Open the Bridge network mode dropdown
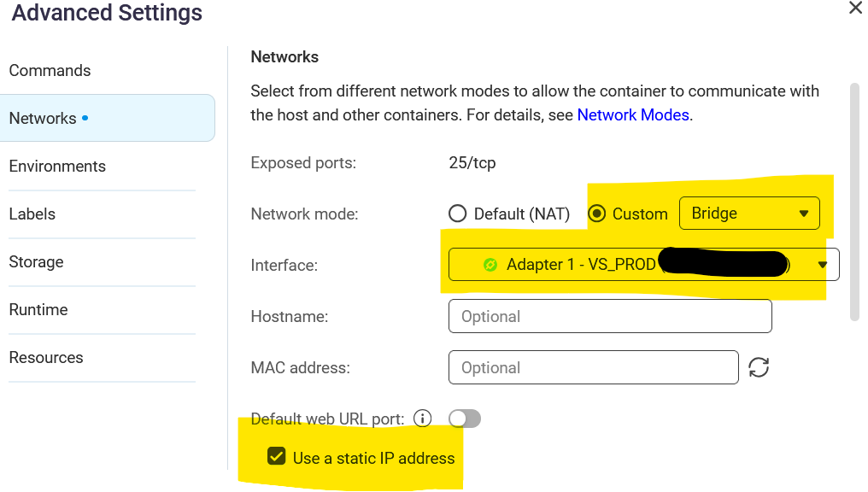The height and width of the screenshot is (492, 868). (749, 214)
